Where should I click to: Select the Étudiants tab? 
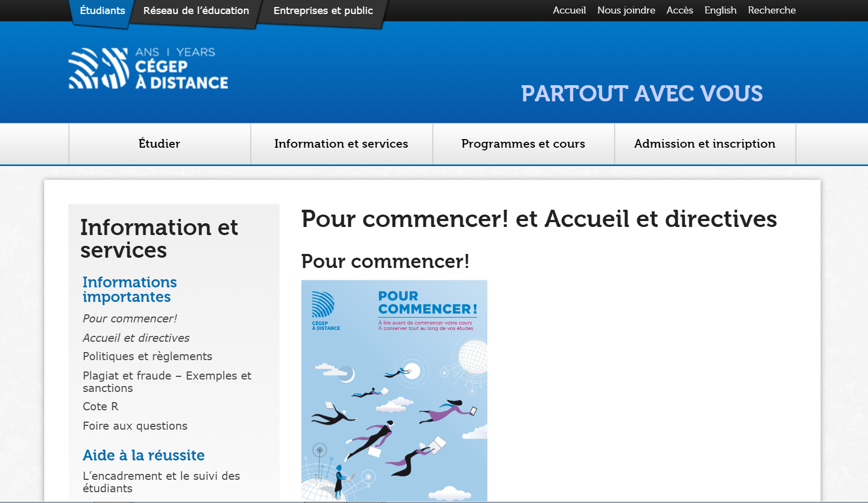coord(102,10)
